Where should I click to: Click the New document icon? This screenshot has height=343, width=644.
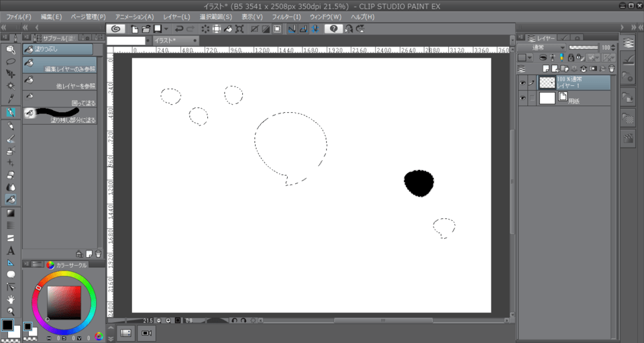coord(134,29)
